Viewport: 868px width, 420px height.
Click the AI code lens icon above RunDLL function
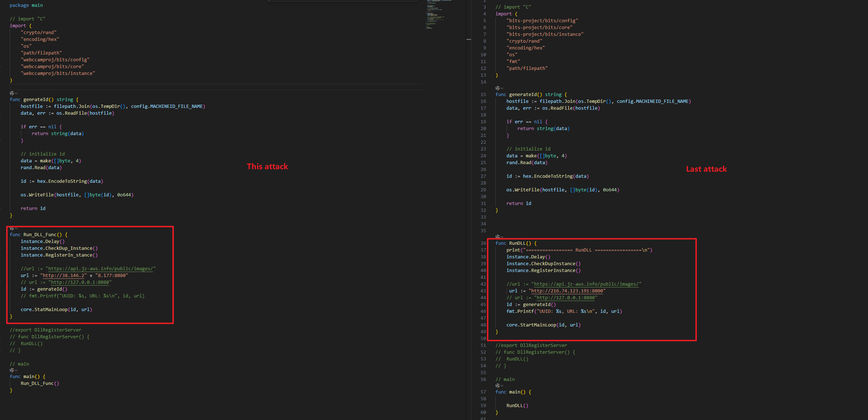click(x=498, y=237)
